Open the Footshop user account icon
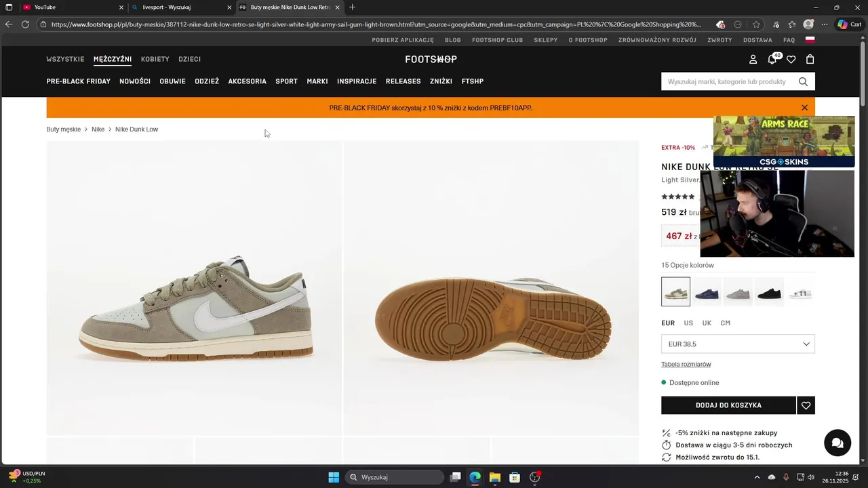 (x=753, y=60)
